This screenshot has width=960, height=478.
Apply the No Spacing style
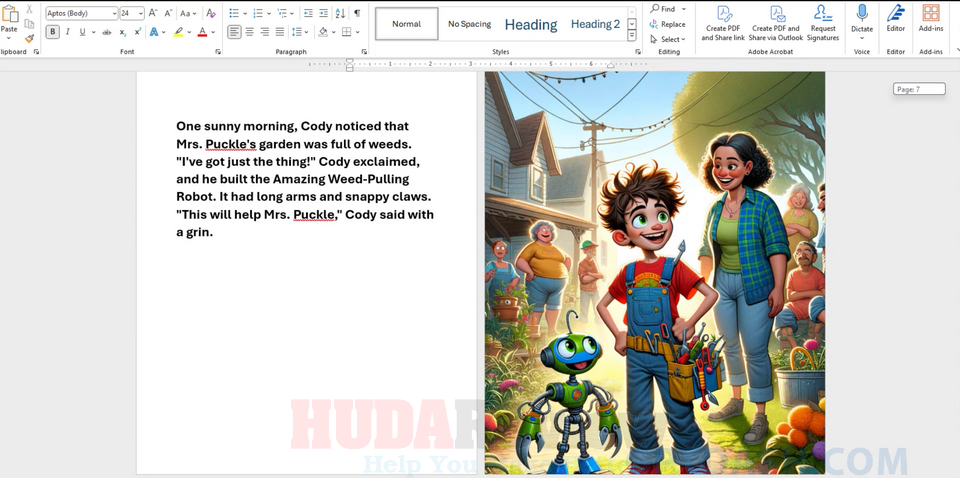click(469, 24)
